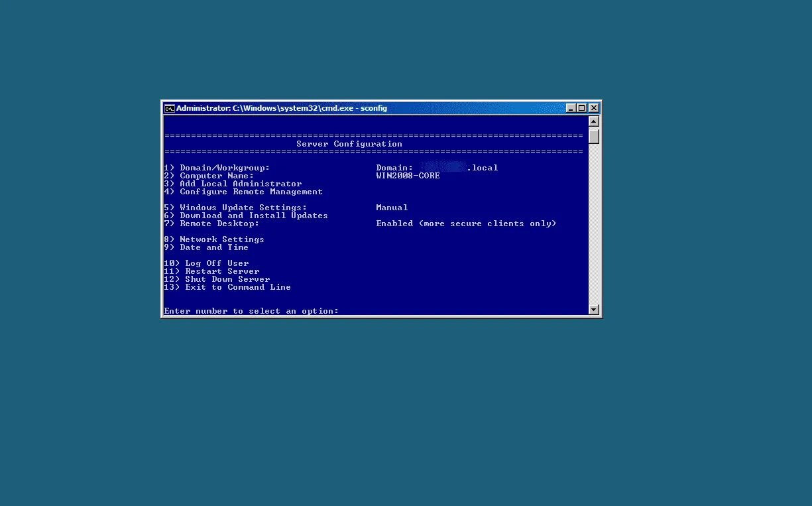Screen dimensions: 812x506
Task: Click option '9) Date and Time'
Action: click(x=206, y=247)
